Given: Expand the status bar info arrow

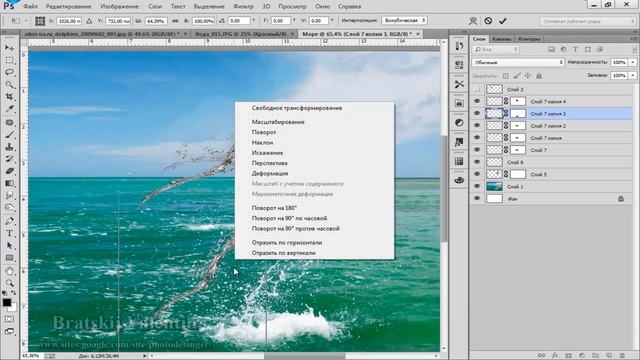Looking at the screenshot, I should click(144, 356).
